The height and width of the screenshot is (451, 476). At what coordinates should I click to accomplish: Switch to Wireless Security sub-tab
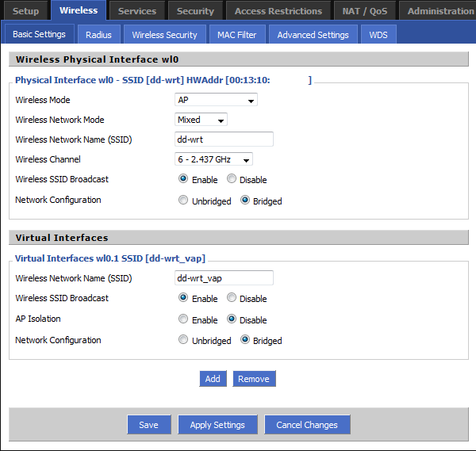(x=164, y=35)
